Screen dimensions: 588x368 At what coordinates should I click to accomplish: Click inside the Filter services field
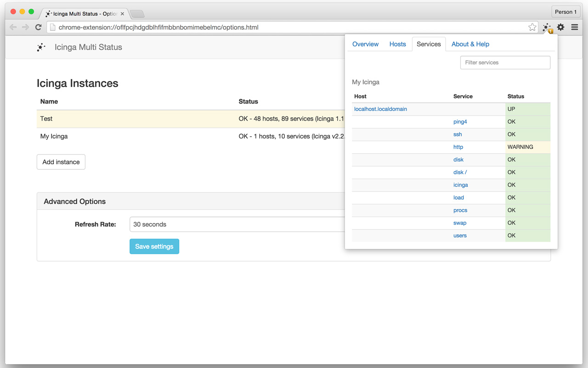(505, 62)
